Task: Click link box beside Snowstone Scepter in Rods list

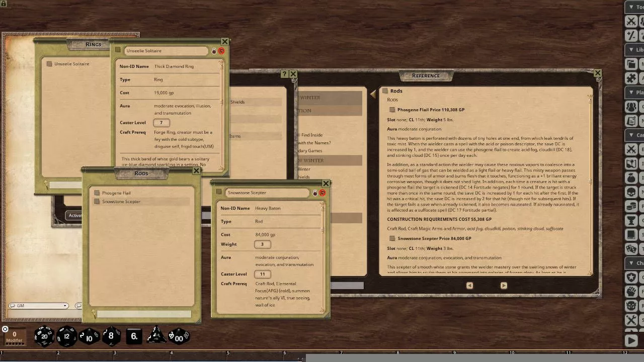Action: click(97, 202)
